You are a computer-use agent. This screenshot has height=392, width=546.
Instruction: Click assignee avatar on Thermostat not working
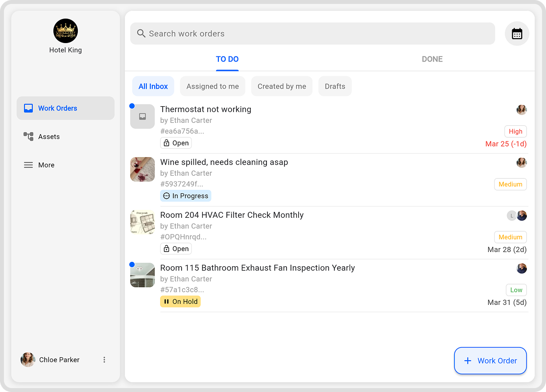[522, 110]
